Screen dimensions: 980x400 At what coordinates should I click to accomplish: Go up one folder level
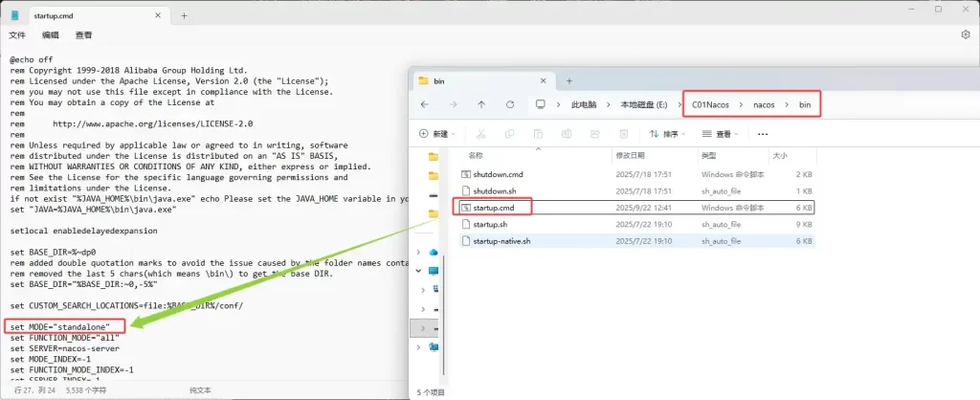480,104
